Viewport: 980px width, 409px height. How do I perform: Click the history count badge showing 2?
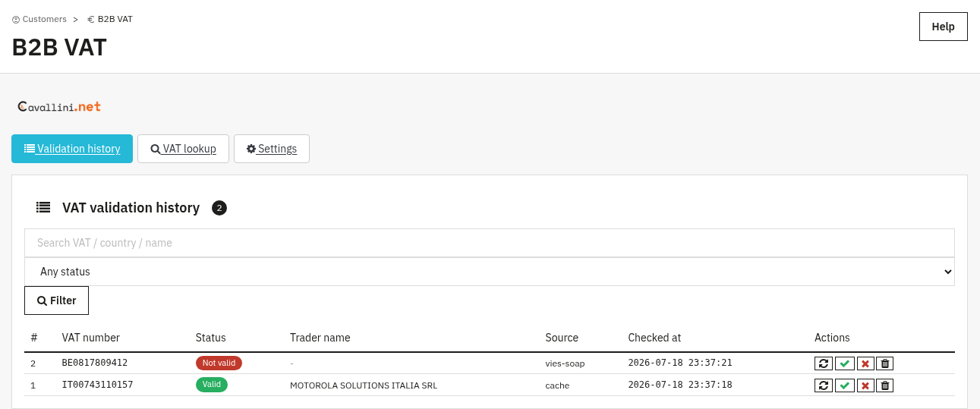(x=219, y=208)
